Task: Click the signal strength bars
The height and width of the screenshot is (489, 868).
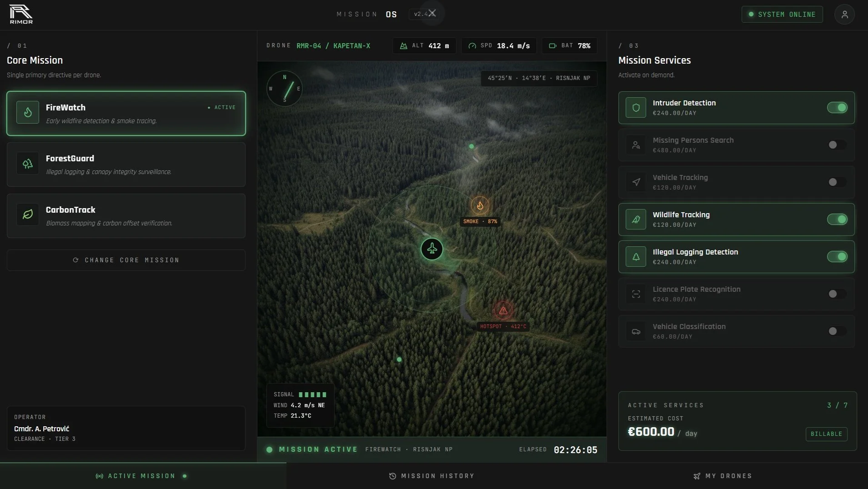Action: (x=312, y=394)
